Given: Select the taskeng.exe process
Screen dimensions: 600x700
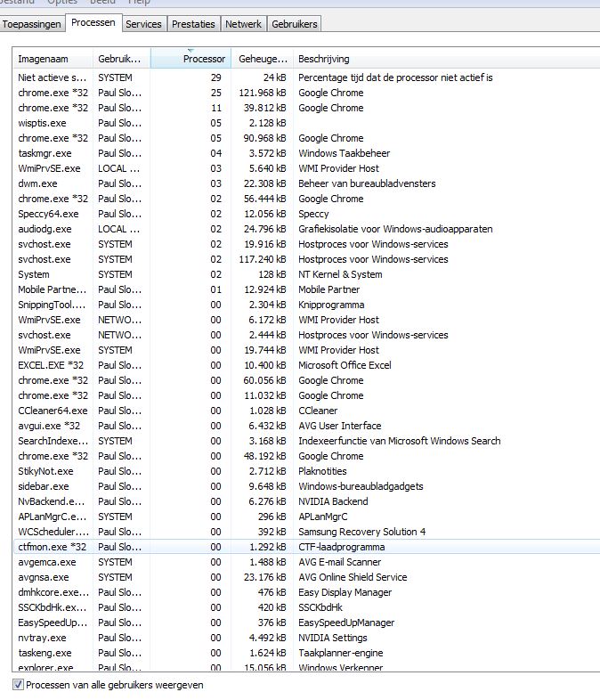Looking at the screenshot, I should pos(306,653).
